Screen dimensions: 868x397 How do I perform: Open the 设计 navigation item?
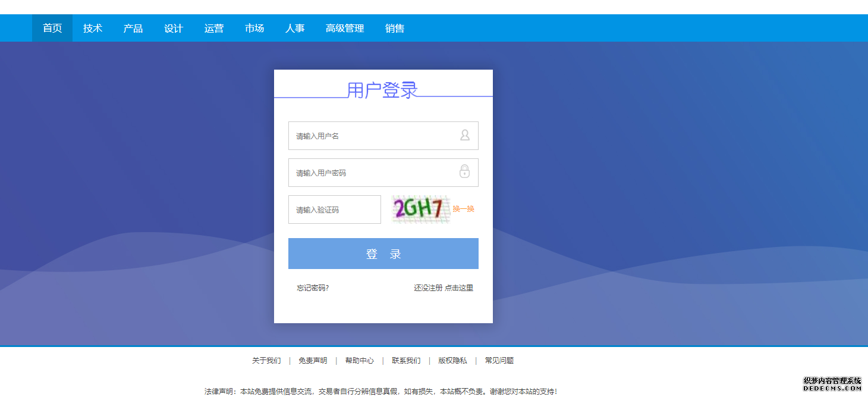pos(174,28)
